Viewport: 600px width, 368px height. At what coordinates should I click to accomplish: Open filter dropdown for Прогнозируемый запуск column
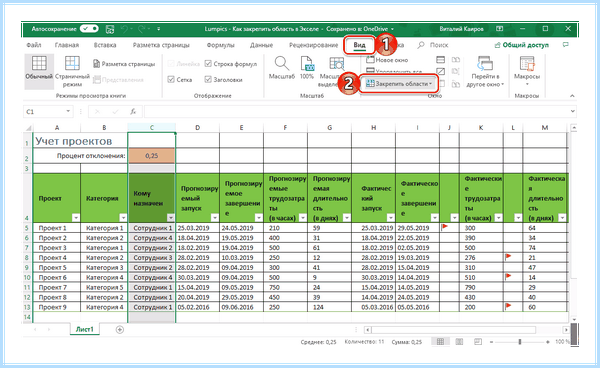coord(215,218)
